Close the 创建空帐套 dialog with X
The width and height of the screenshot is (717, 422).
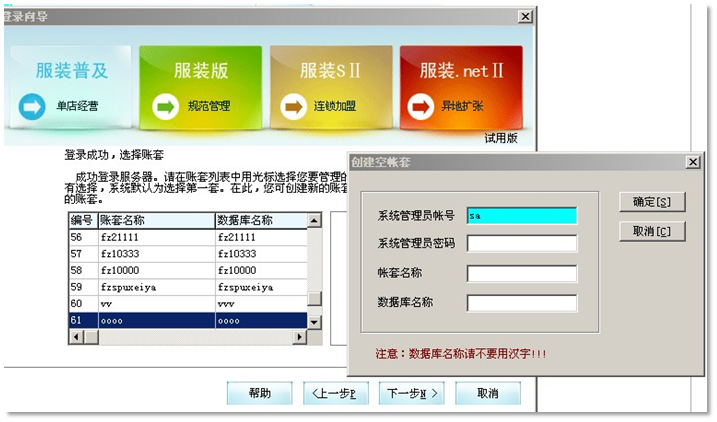coord(693,162)
